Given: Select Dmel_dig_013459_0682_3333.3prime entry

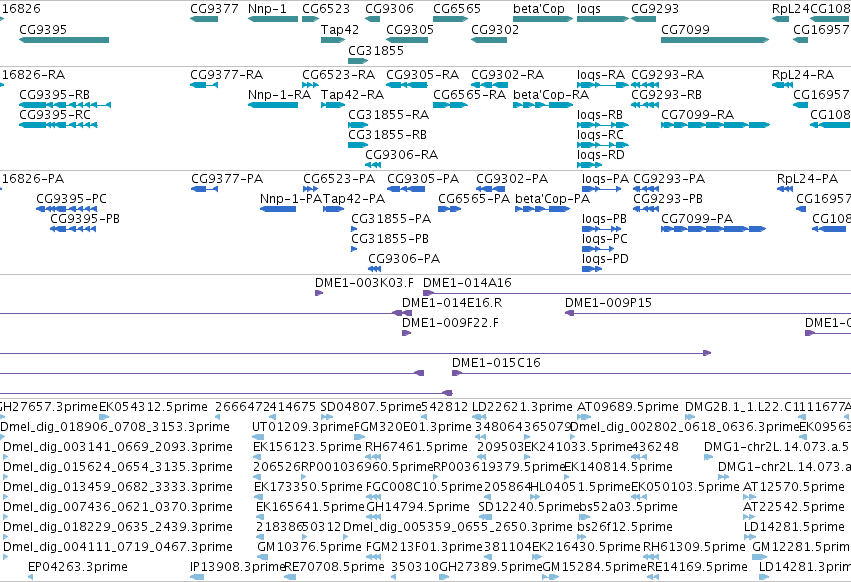Looking at the screenshot, I should [x=118, y=487].
